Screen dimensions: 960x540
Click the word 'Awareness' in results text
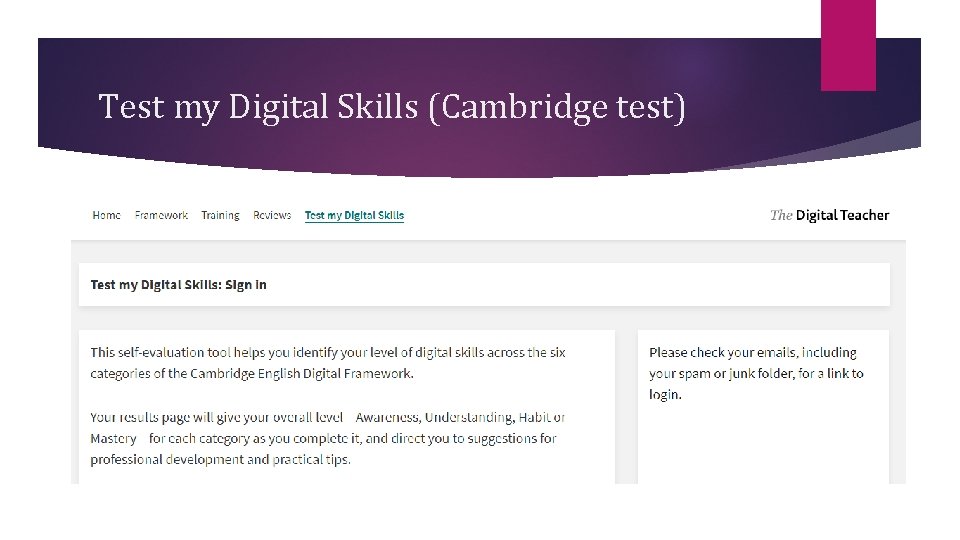point(390,417)
